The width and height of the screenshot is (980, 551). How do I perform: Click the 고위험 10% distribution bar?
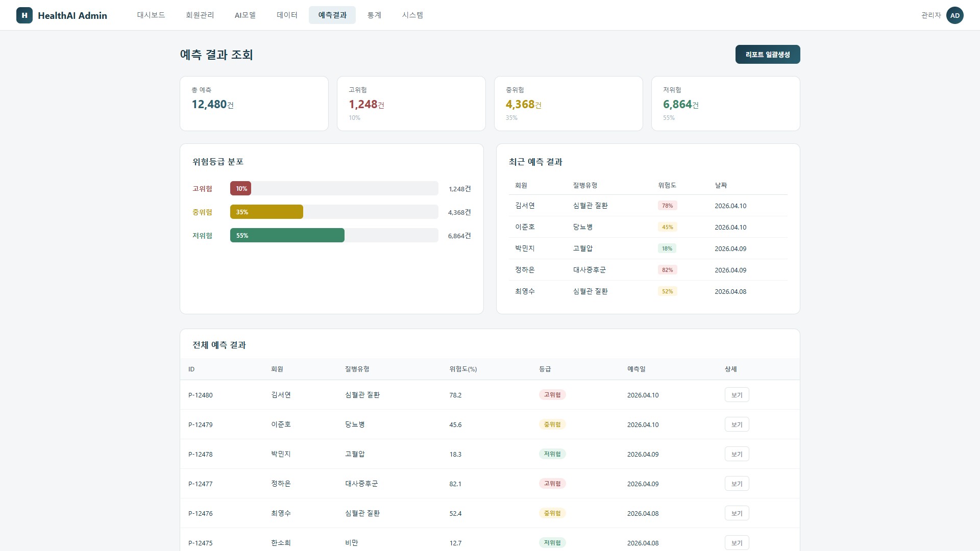[240, 188]
